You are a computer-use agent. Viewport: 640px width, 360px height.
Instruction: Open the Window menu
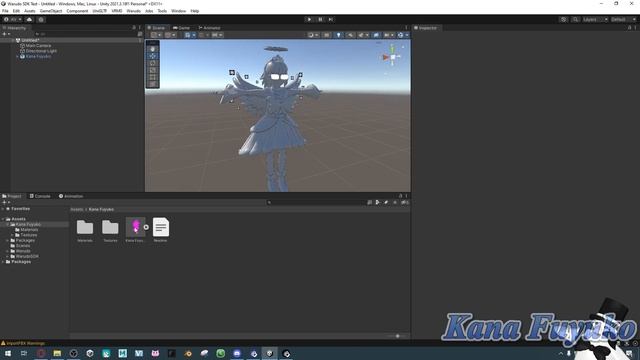click(178, 11)
